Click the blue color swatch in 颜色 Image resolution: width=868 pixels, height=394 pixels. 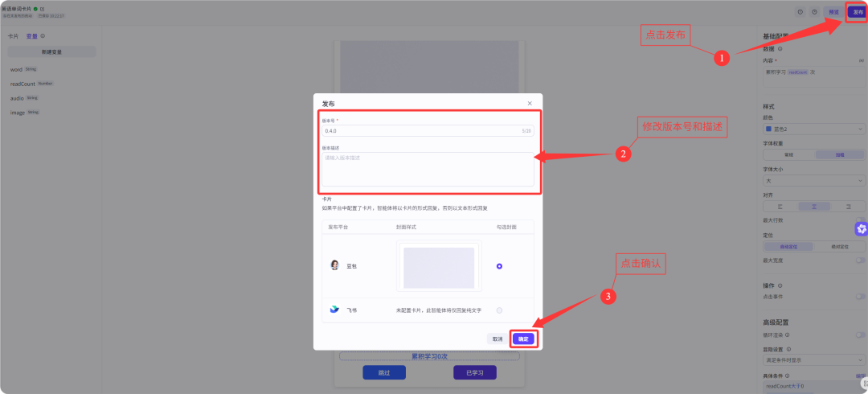(768, 129)
